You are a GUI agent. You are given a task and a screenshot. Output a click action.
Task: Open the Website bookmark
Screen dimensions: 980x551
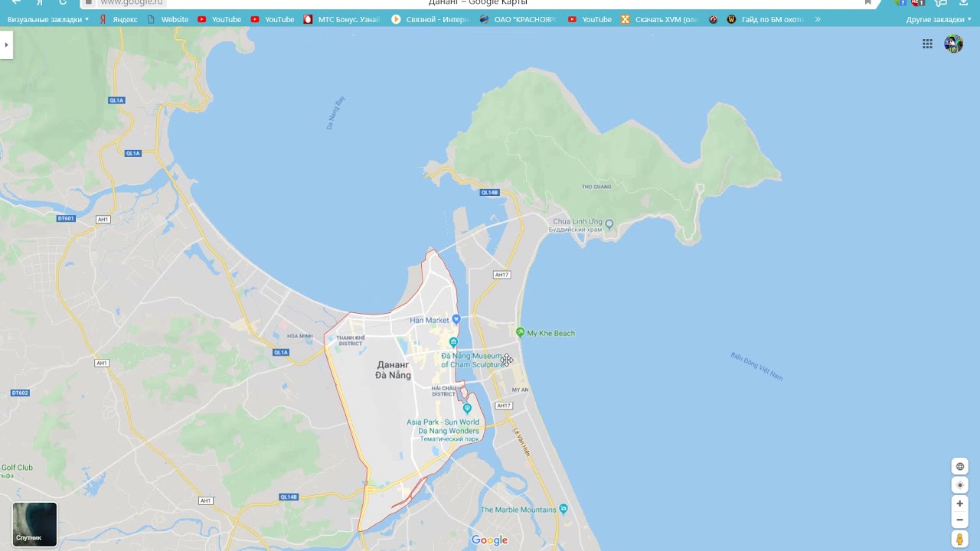[168, 19]
